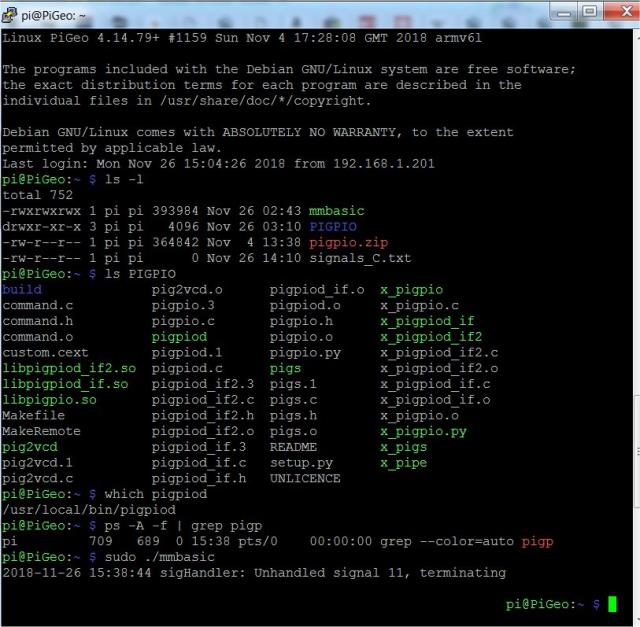Click the README file entry

[x=293, y=447]
